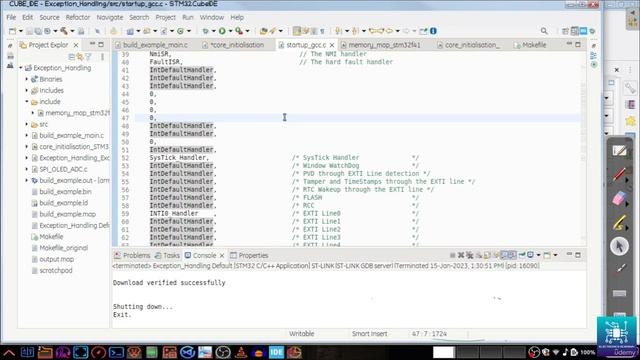This screenshot has width=640, height=360.
Task: Select the red pen annotation tool
Action: [619, 175]
